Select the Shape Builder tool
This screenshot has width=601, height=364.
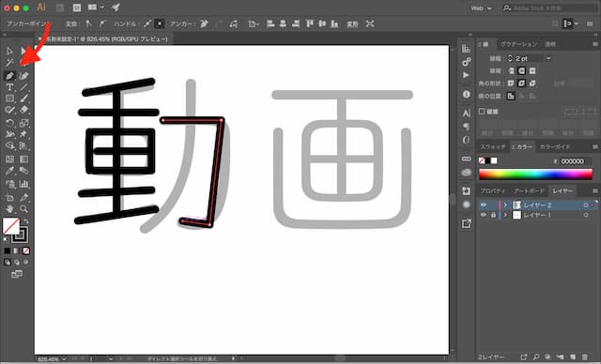click(x=9, y=145)
